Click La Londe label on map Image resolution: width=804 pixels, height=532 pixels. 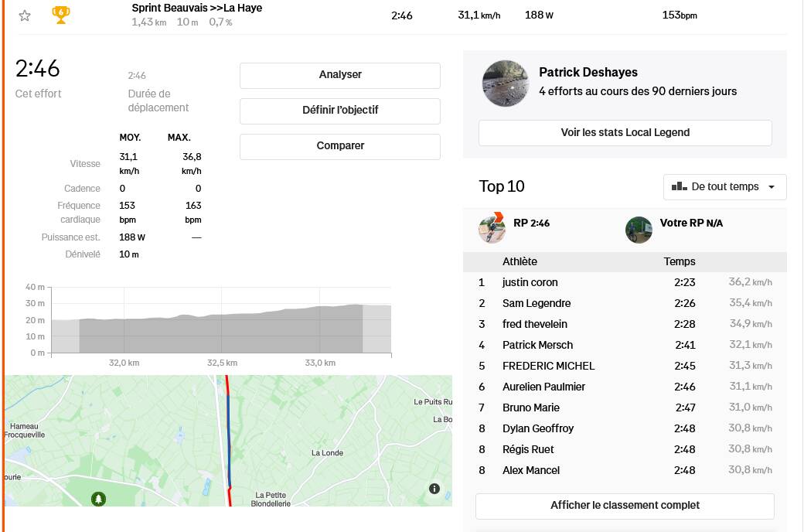[327, 453]
